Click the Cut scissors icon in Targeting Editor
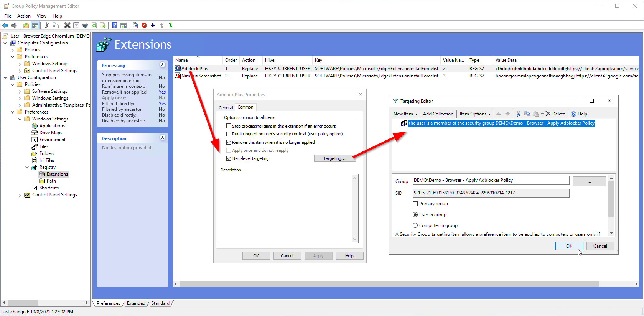644x316 pixels. coord(518,114)
